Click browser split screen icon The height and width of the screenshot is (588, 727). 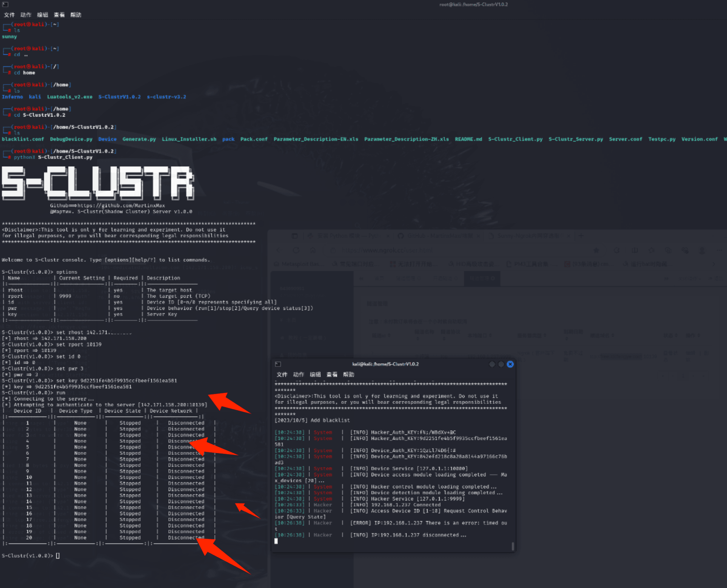coord(635,250)
